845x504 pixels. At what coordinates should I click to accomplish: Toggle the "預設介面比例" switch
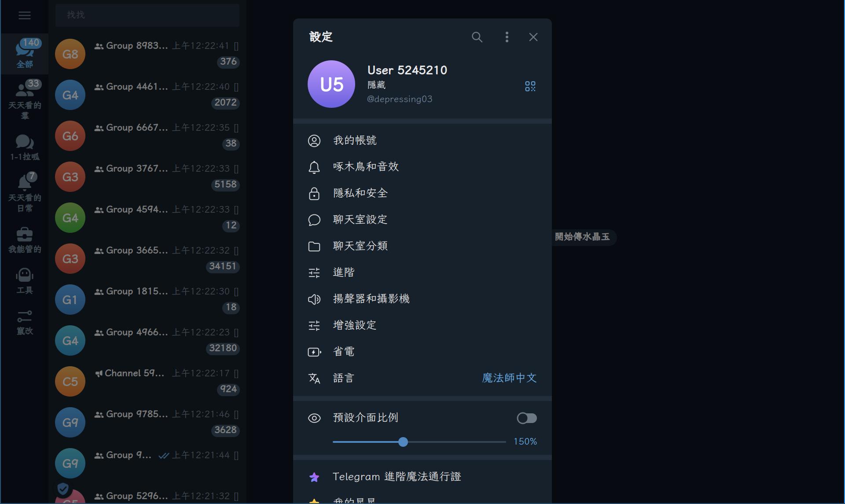click(x=526, y=418)
